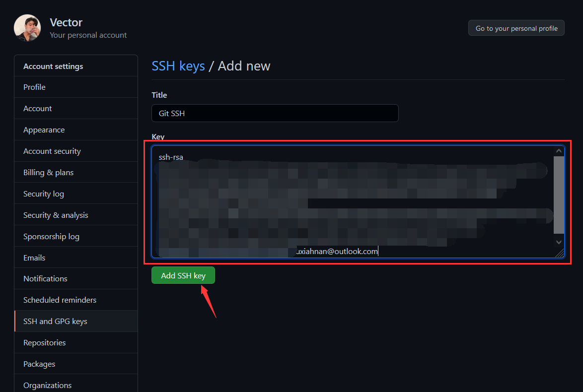Open Account security settings
The height and width of the screenshot is (392, 583).
76,151
